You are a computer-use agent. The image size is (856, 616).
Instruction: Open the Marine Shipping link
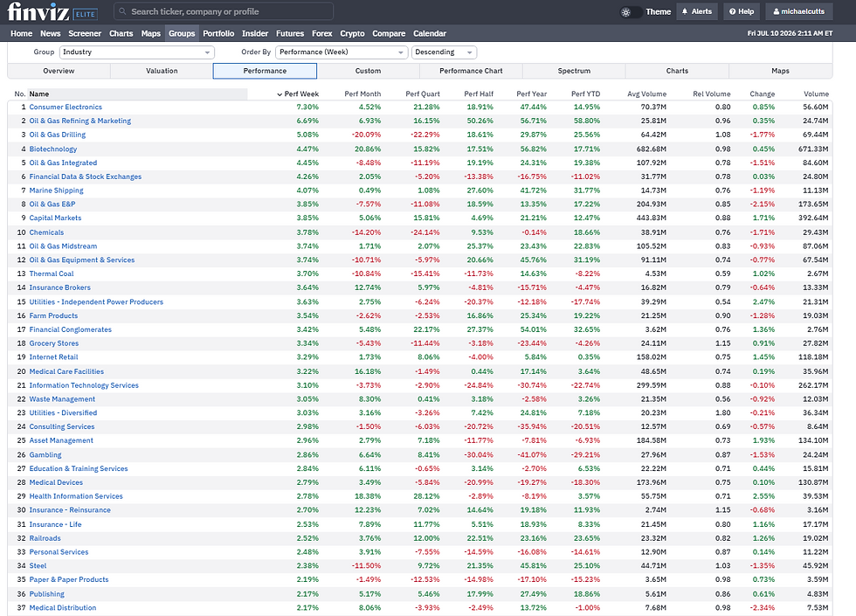coord(56,190)
